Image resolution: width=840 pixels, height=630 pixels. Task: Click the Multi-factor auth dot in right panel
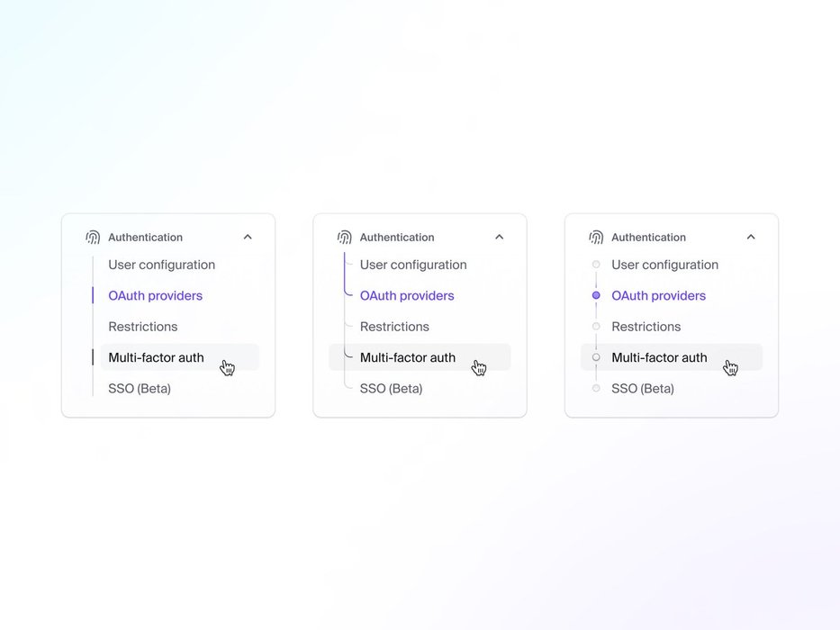coord(596,357)
